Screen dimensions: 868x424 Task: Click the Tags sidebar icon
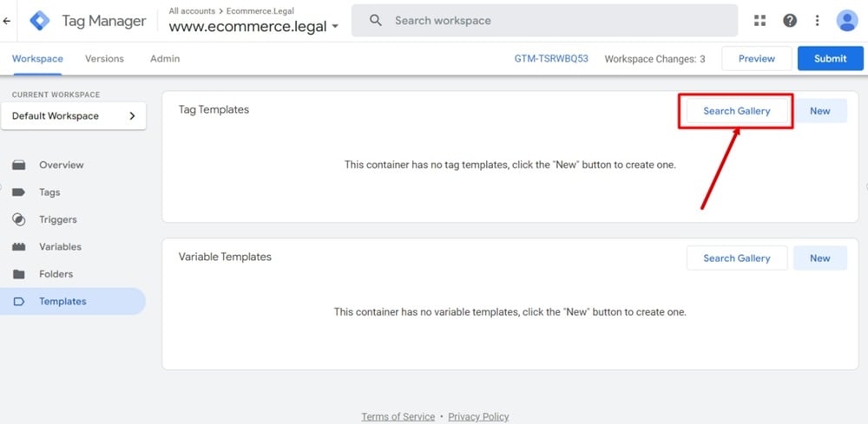(x=19, y=192)
